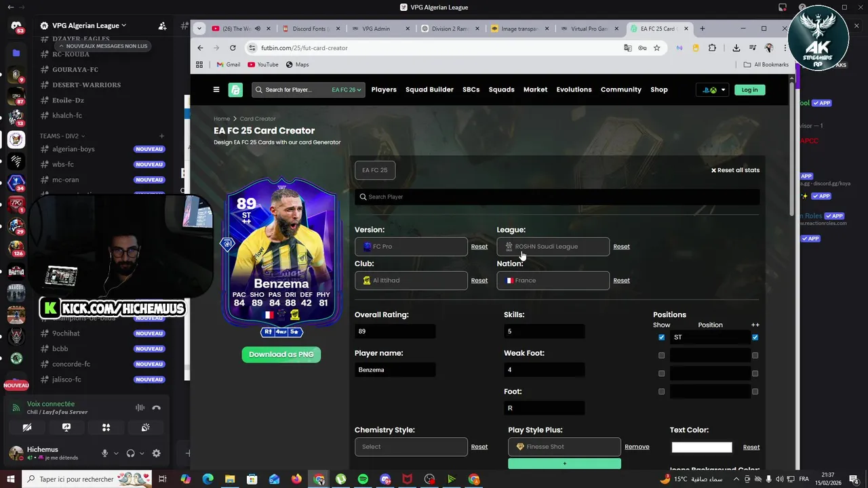Translate this page icon in address bar
The width and height of the screenshot is (868, 488).
coord(628,48)
